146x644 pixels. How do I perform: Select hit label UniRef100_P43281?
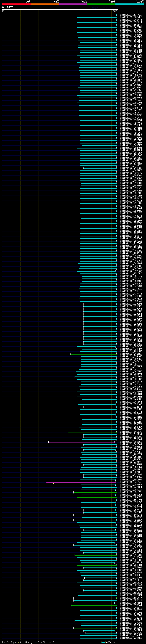131,58
